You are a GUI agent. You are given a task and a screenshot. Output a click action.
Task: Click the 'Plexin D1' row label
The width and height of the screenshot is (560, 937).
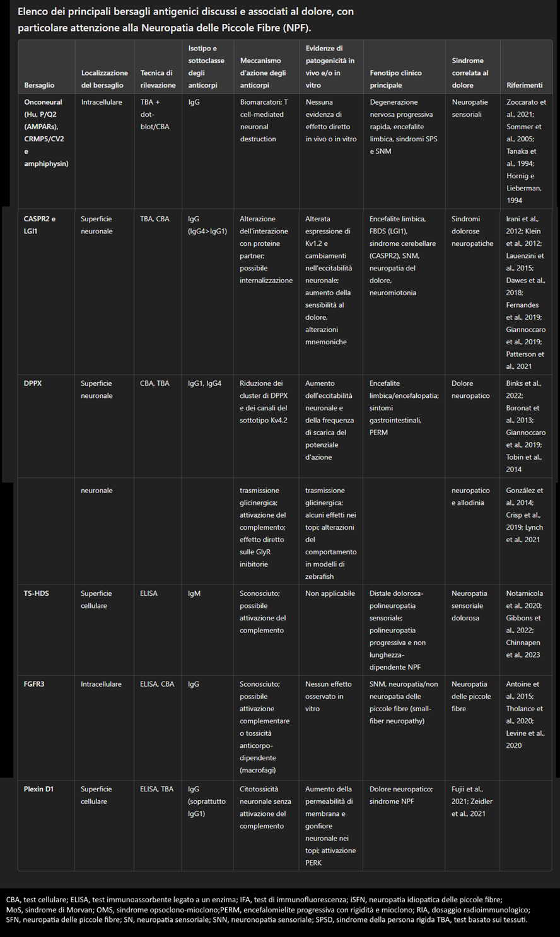coord(38,789)
